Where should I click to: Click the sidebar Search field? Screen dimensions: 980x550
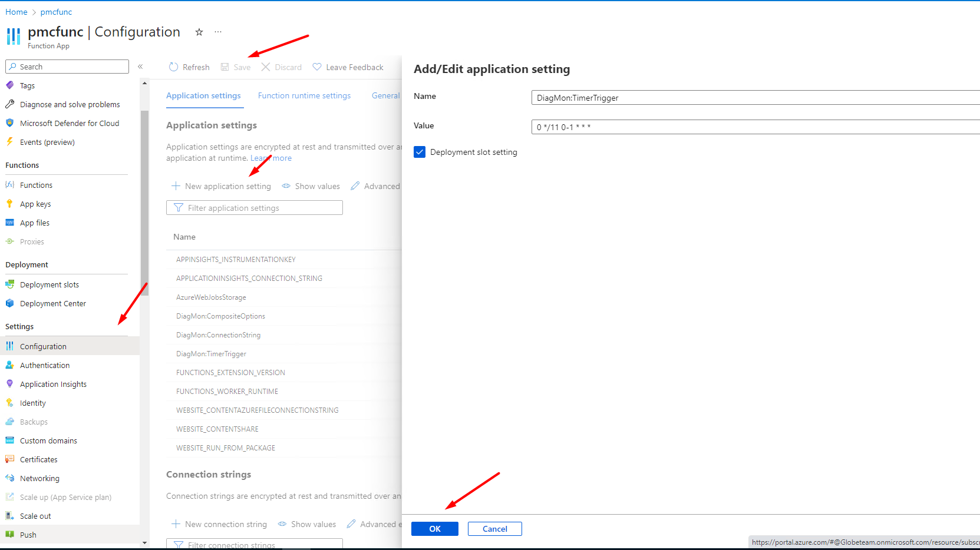point(67,67)
